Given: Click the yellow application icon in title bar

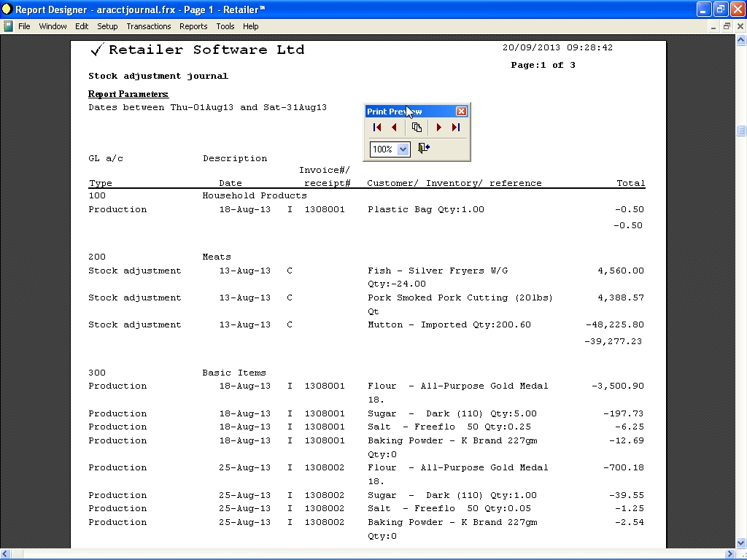Looking at the screenshot, I should pyautogui.click(x=7, y=9).
